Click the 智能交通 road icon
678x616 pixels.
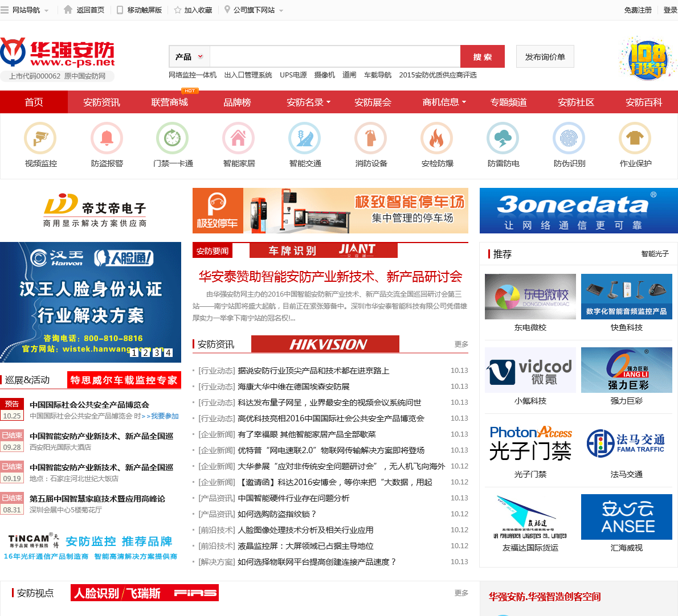(305, 138)
